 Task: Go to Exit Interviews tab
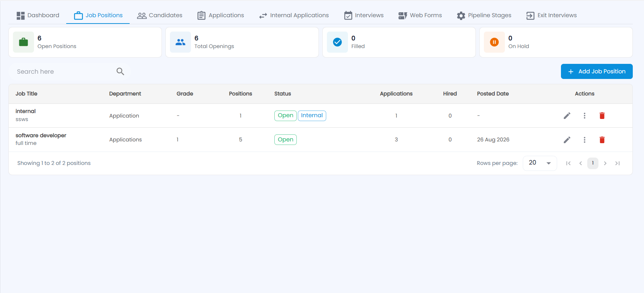pyautogui.click(x=551, y=15)
